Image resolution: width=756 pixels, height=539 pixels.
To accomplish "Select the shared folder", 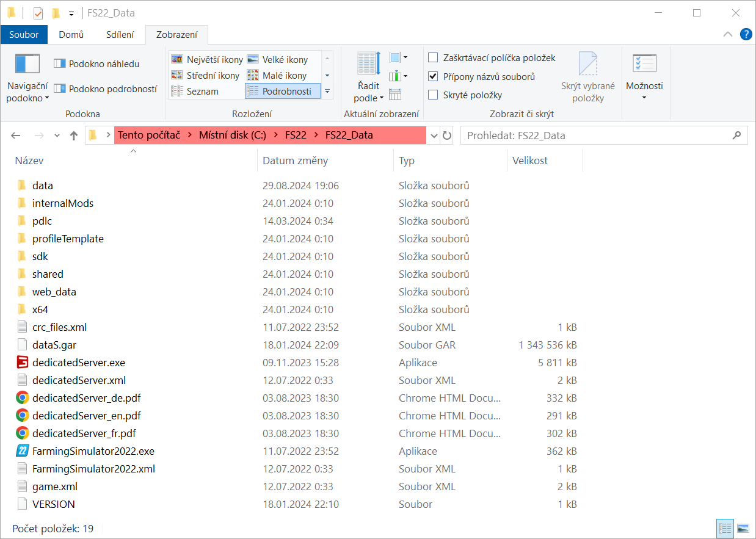I will tap(48, 274).
